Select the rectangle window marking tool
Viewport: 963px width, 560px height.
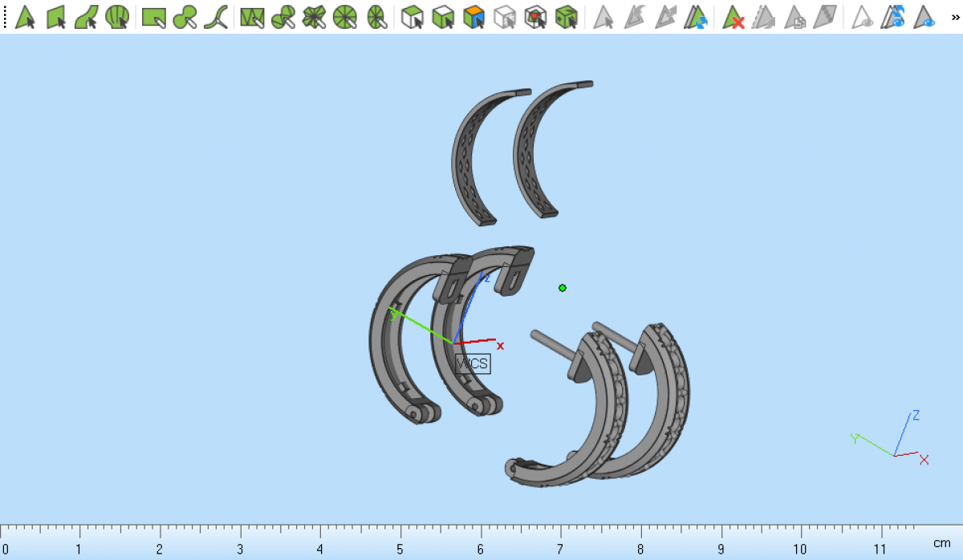(153, 16)
